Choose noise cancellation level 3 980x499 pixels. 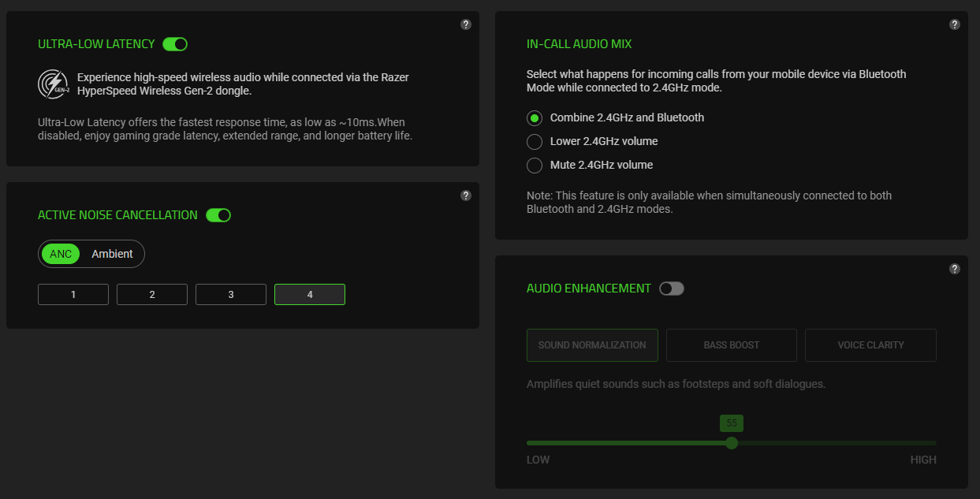pos(231,294)
